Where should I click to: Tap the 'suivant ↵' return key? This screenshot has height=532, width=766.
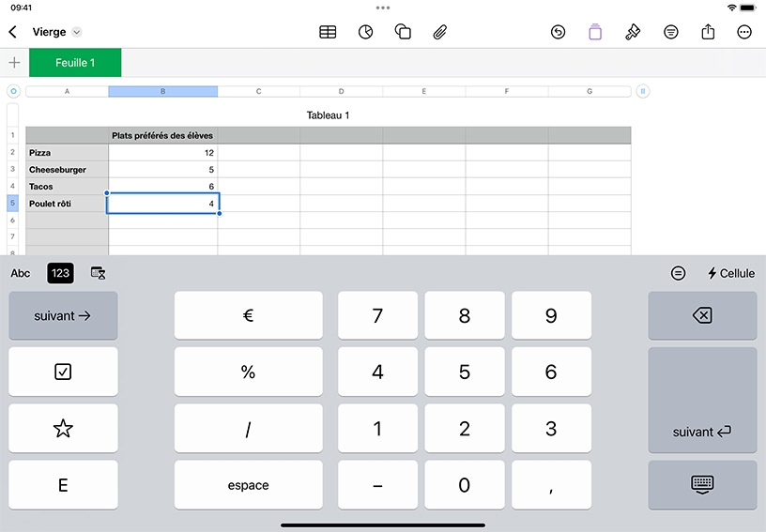click(702, 401)
